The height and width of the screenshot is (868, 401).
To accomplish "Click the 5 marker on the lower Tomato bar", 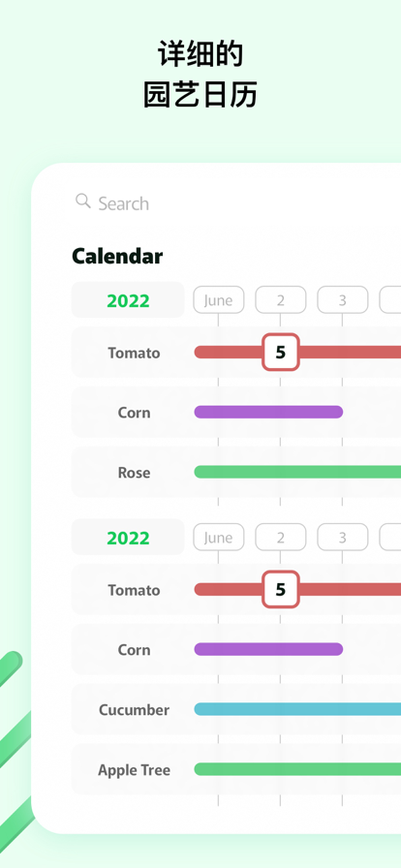I will pyautogui.click(x=281, y=590).
